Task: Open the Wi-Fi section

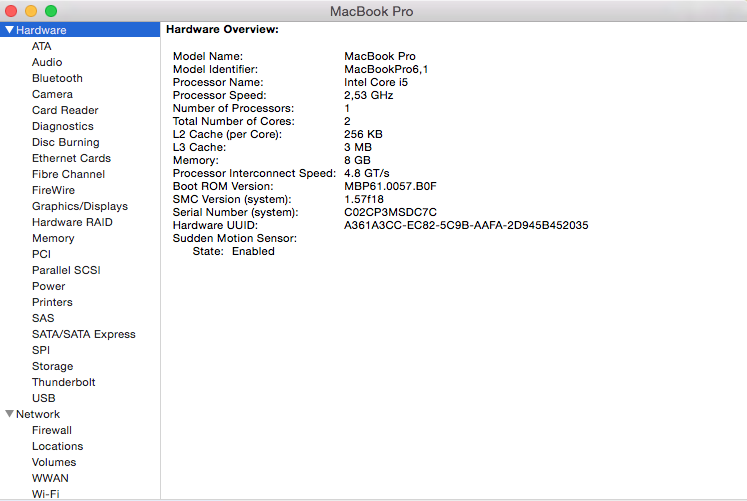Action: tap(46, 494)
